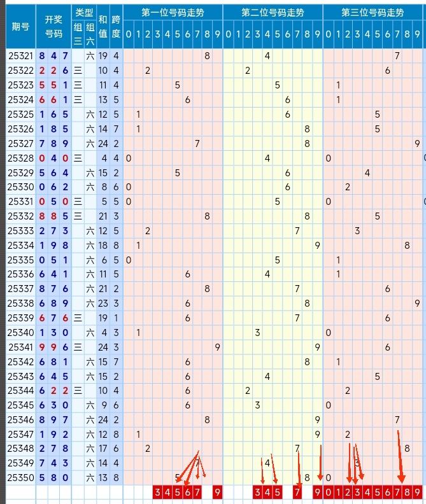Select red number 6 under third position trend
This screenshot has height=504, width=426.
[x=387, y=492]
